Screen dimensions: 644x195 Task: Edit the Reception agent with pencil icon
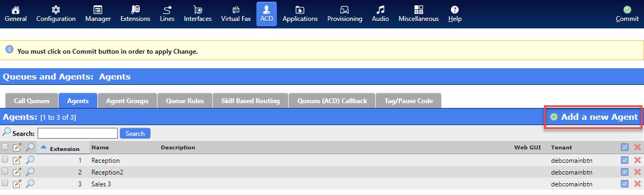point(17,160)
